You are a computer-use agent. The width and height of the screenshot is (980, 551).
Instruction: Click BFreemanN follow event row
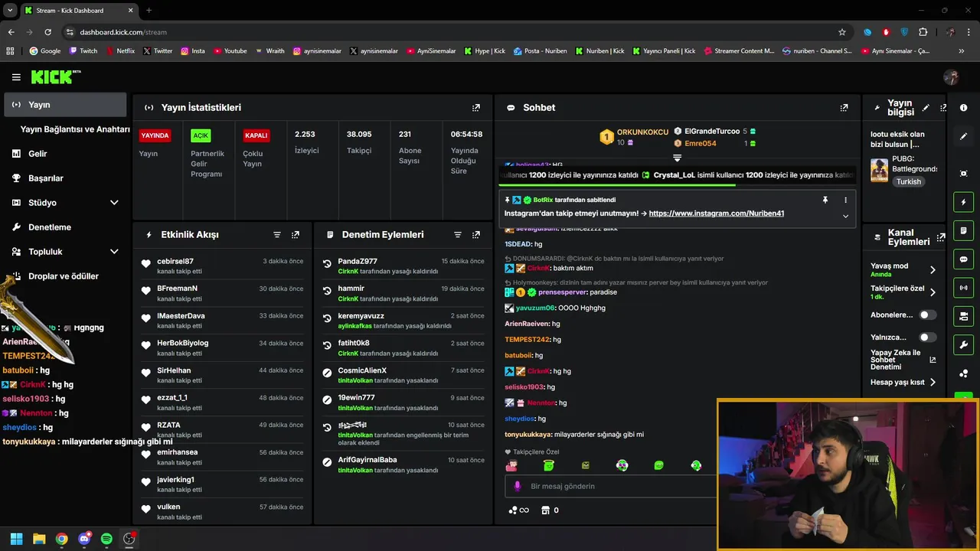point(222,293)
